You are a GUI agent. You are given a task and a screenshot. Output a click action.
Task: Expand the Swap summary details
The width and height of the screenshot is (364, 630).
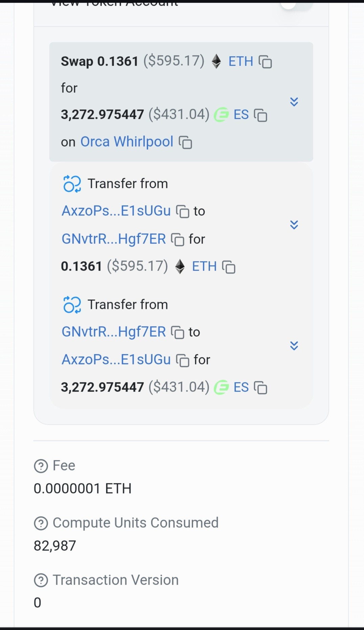(294, 102)
